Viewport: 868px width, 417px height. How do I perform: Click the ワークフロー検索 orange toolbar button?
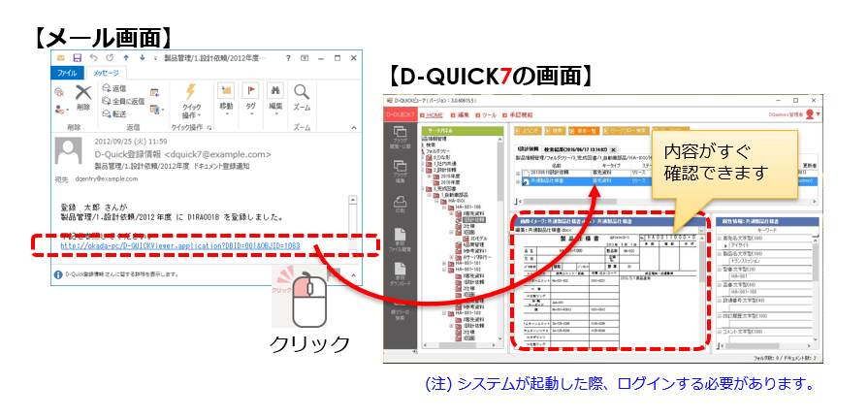(625, 131)
